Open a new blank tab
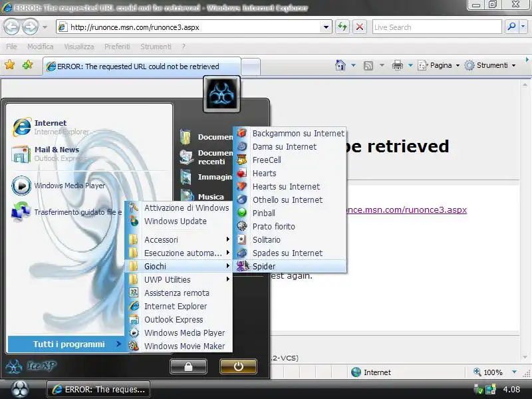This screenshot has width=532, height=399. 251,67
